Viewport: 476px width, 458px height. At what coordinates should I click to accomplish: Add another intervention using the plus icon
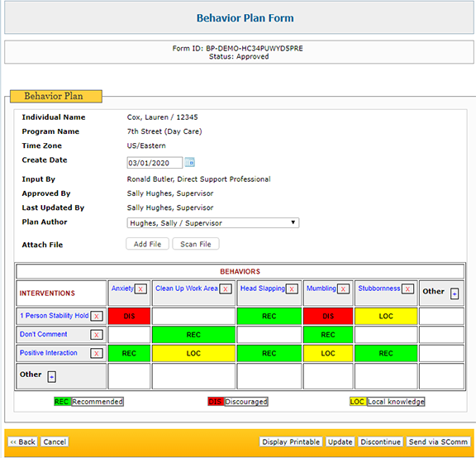coord(51,377)
